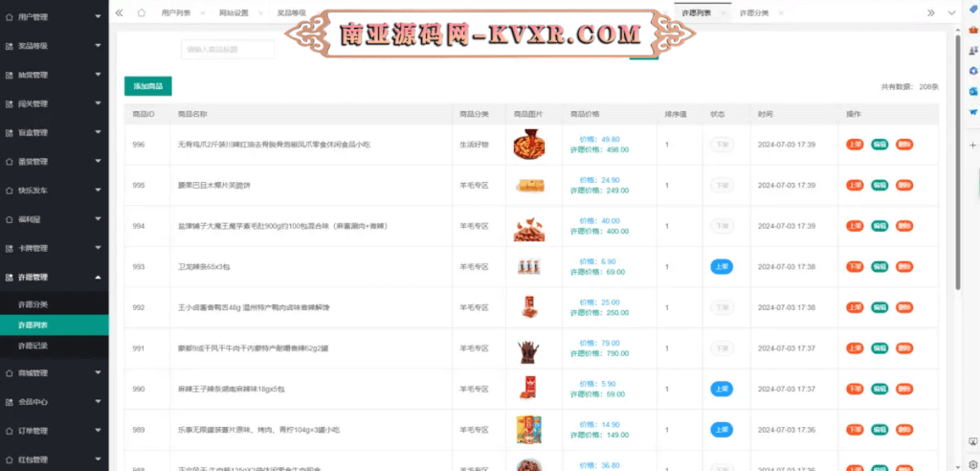Open product image thumbnail for item 996

pyautogui.click(x=529, y=145)
